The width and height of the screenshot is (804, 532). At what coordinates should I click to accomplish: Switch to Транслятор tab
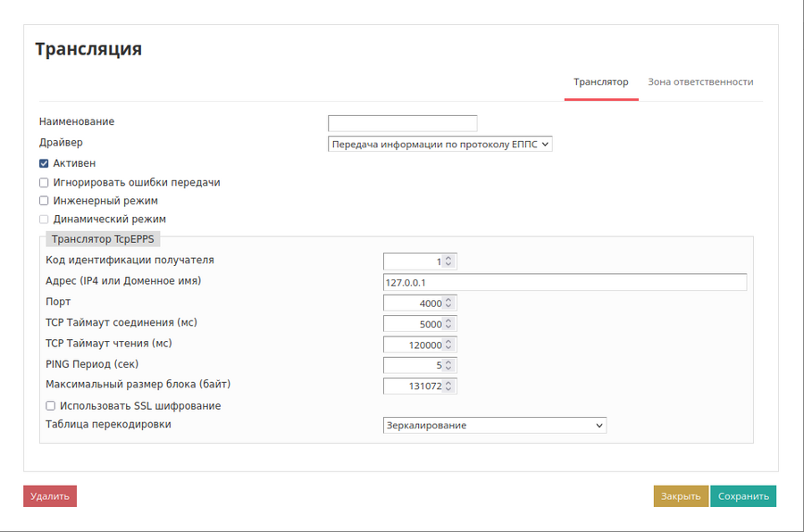tap(600, 82)
